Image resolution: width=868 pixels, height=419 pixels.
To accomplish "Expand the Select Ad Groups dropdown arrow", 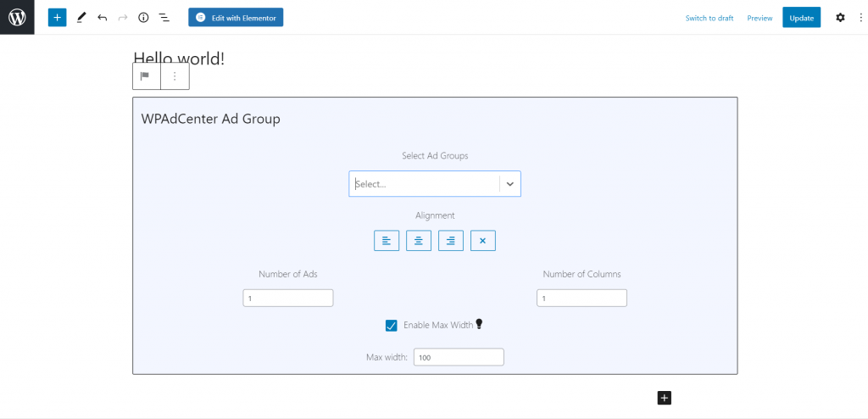I will click(510, 183).
